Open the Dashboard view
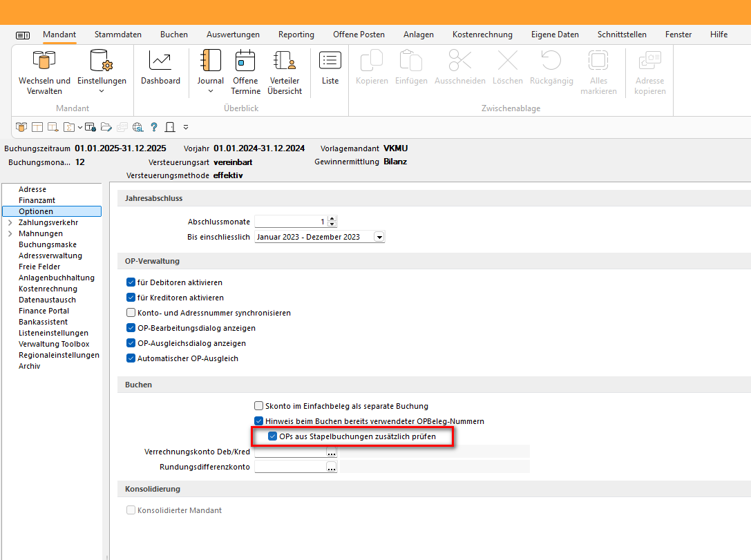The width and height of the screenshot is (751, 560). coord(160,69)
